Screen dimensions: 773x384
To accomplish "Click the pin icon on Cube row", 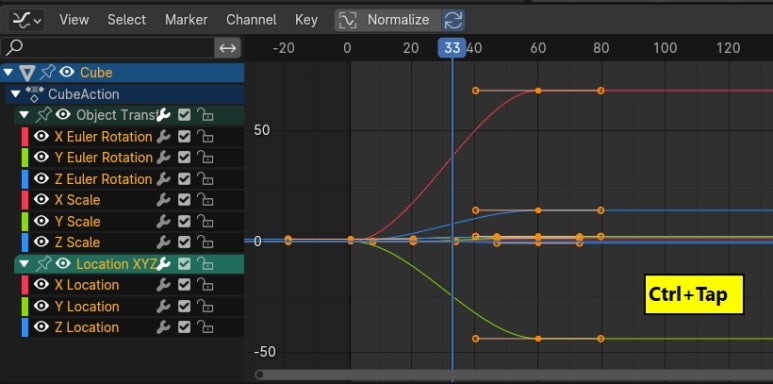I will [x=48, y=72].
